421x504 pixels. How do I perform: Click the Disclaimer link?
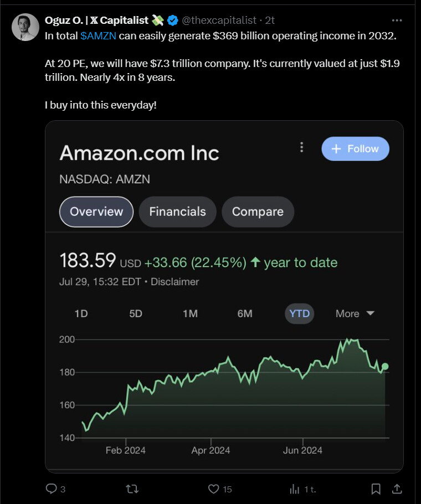click(174, 281)
